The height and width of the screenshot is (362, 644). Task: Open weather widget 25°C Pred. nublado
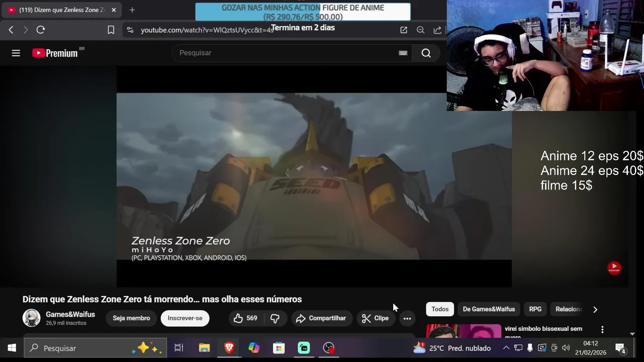click(452, 348)
